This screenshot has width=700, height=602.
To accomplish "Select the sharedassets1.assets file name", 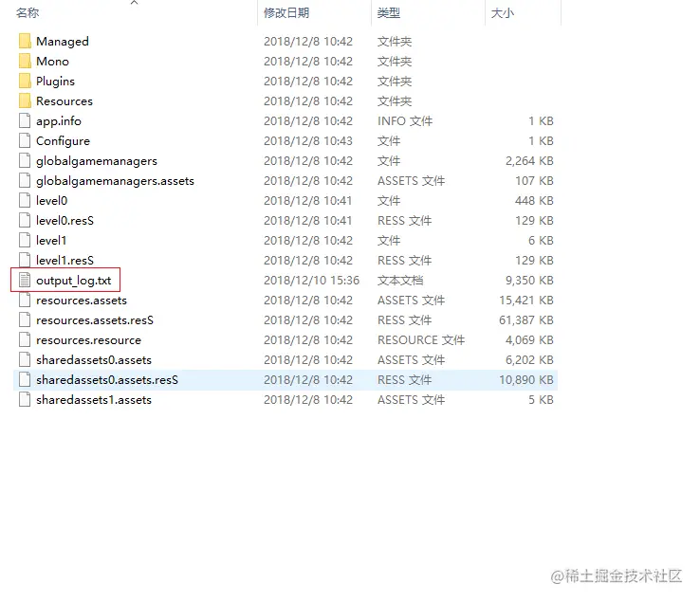I will [94, 400].
